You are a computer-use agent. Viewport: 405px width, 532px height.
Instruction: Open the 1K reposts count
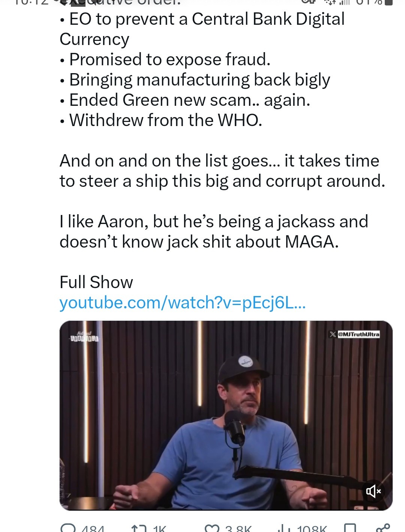[160, 529]
